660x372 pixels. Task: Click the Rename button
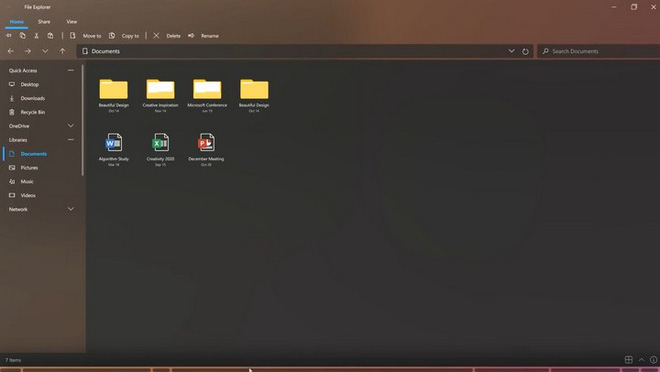[x=203, y=36]
